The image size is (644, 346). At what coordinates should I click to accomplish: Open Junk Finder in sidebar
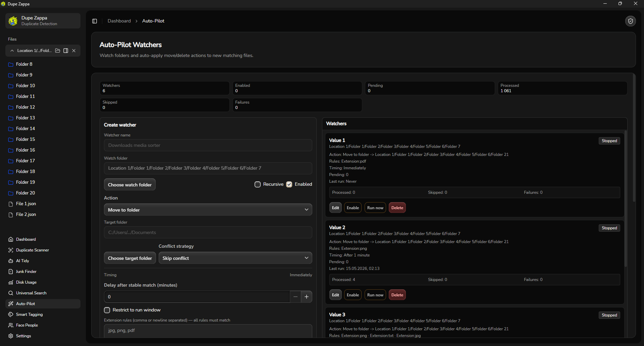click(x=43, y=272)
